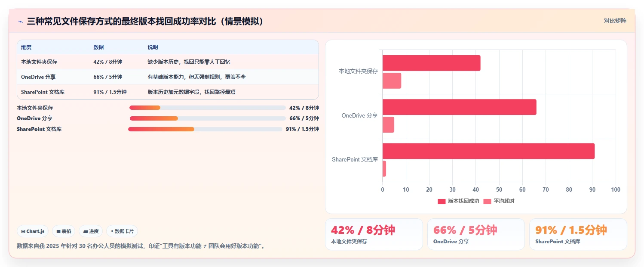Select the 数据卡片 tag chip

tap(122, 231)
